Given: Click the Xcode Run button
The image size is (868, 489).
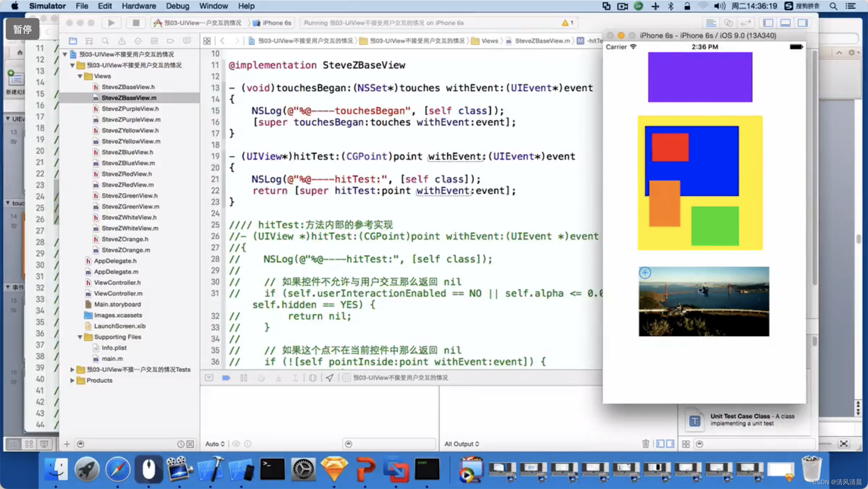Looking at the screenshot, I should 111,23.
